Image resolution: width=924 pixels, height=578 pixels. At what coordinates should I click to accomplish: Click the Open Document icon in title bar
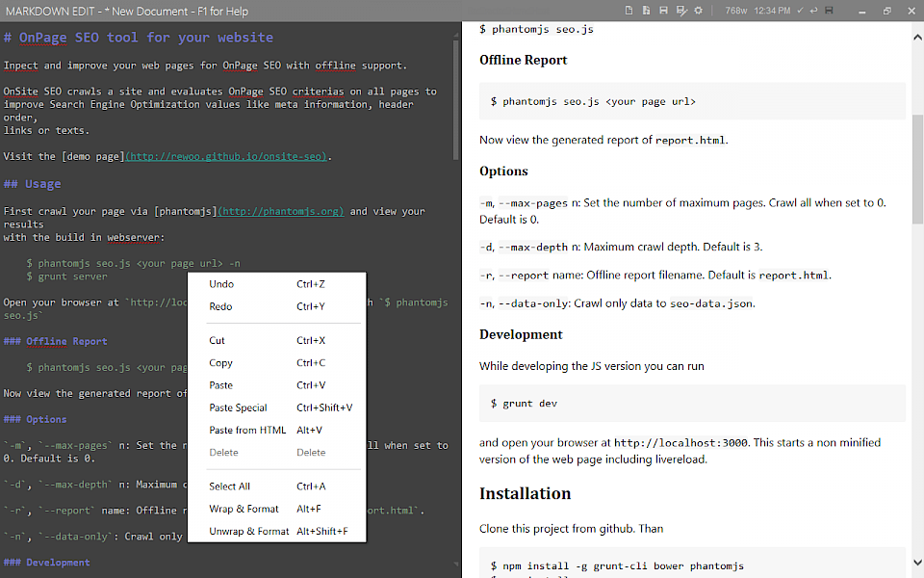646,11
